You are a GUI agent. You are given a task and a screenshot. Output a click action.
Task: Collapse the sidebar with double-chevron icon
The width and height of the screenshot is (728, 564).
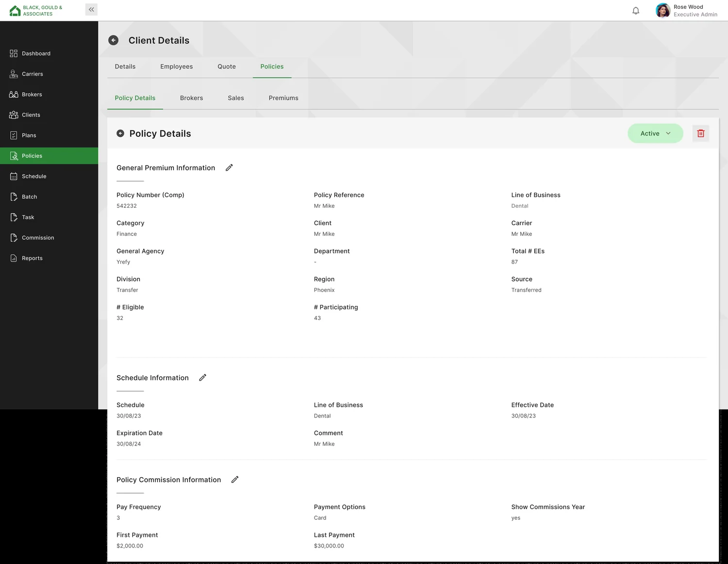click(x=91, y=10)
